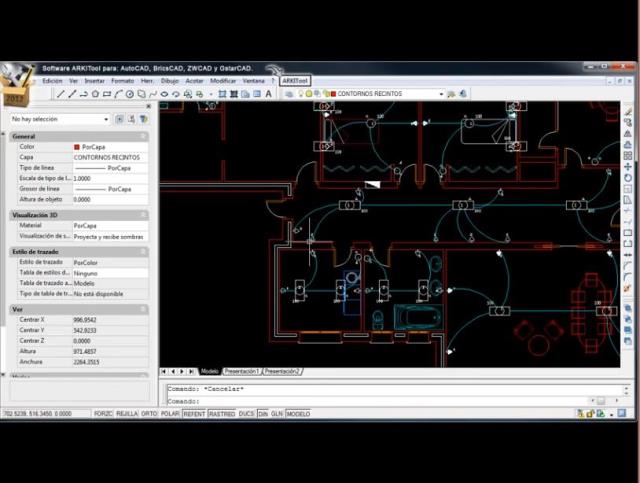
Task: Click the Make Object's Layer Current icon
Action: click(x=451, y=94)
